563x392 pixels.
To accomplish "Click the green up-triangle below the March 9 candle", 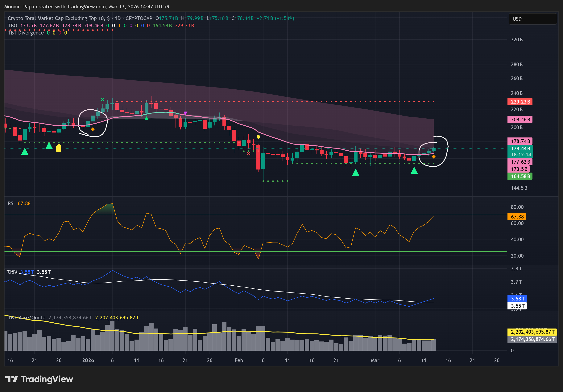I will click(414, 170).
